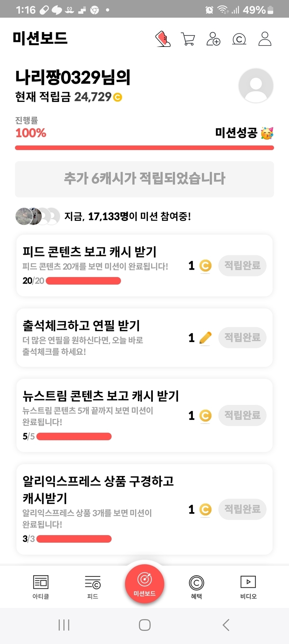The image size is (289, 644).
Task: Tap the mission participants avatar group
Action: pyautogui.click(x=38, y=216)
